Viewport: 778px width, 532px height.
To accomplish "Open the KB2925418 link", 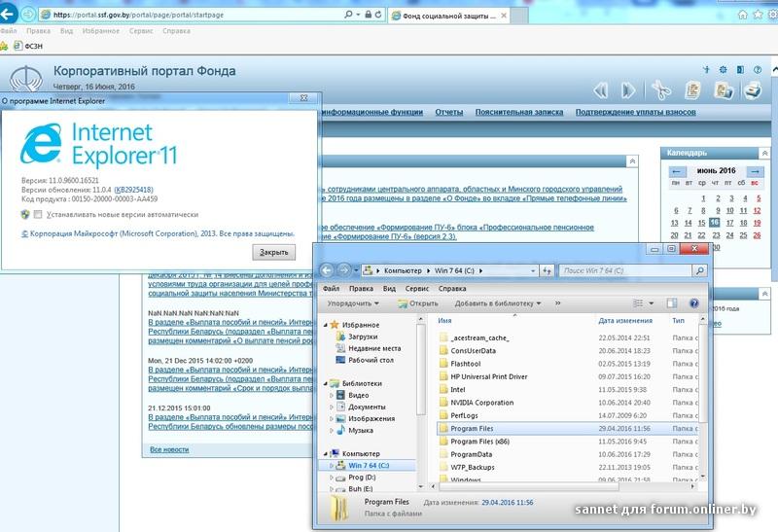I will pos(134,190).
